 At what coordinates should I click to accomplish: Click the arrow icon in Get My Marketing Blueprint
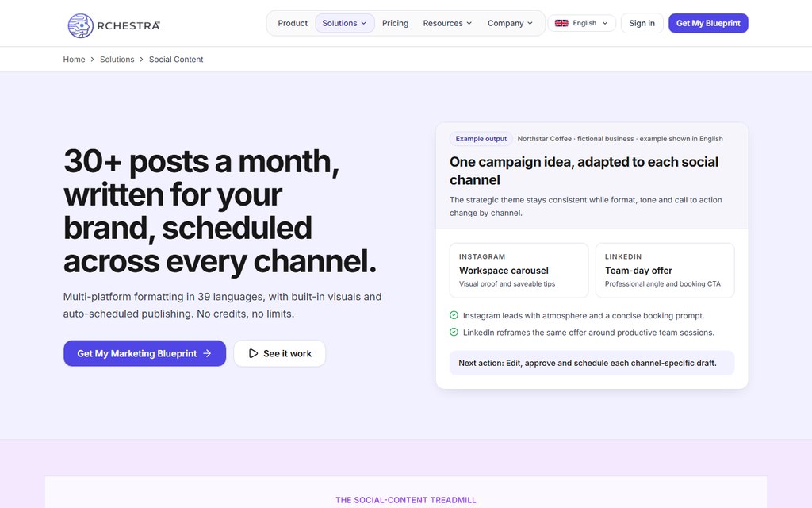tap(207, 353)
